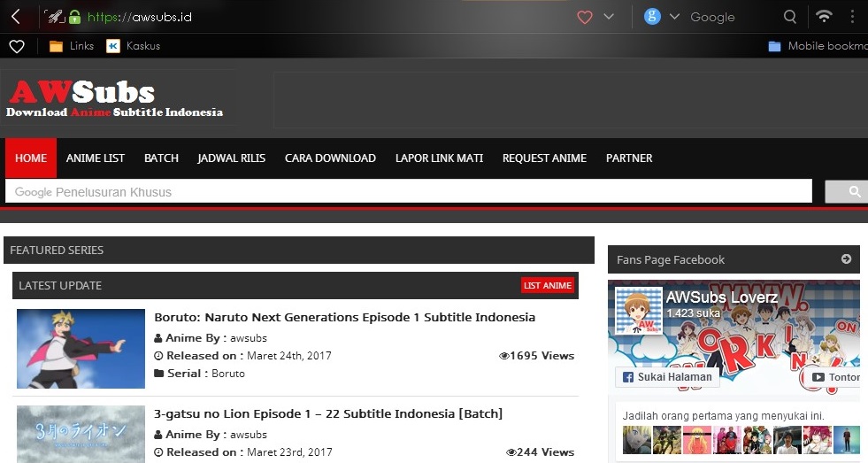This screenshot has width=868, height=463.
Task: Open 3-gatsu no Lion Batch title link
Action: 328,413
